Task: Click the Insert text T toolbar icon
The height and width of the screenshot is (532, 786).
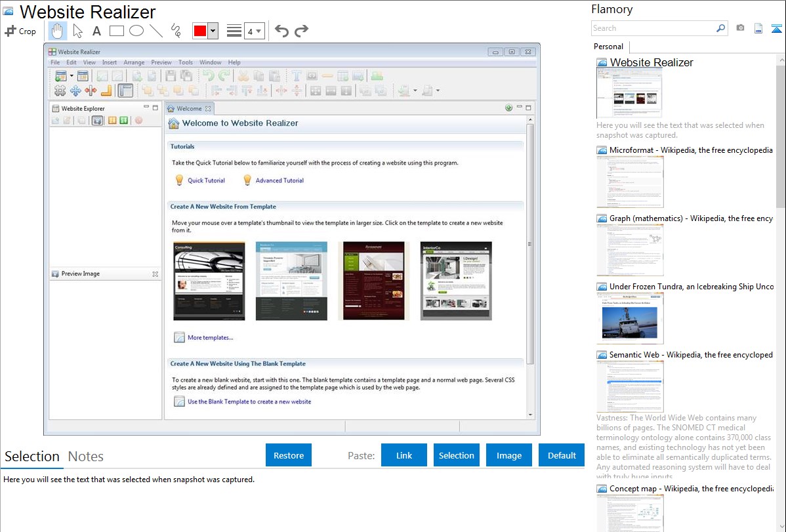Action: click(x=297, y=75)
